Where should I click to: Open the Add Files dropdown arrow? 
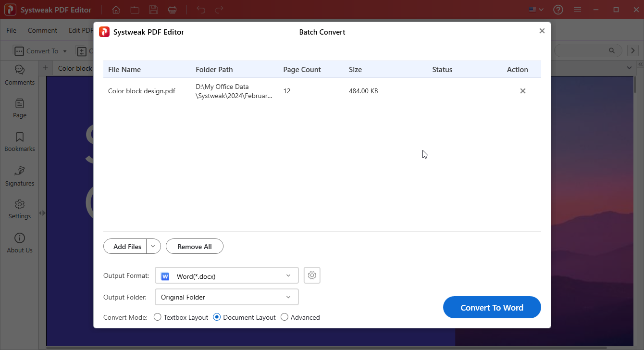tap(153, 246)
